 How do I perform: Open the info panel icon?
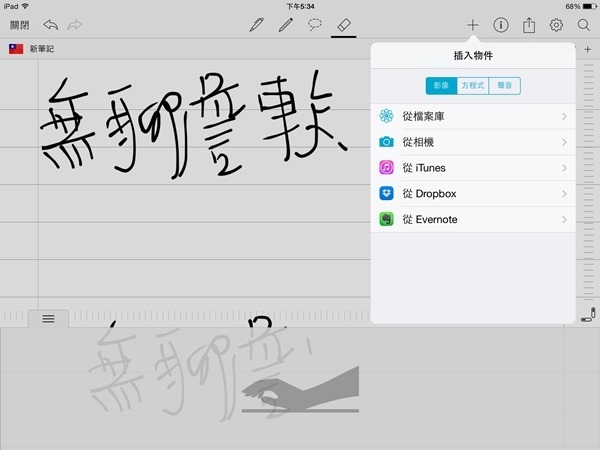pos(501,25)
